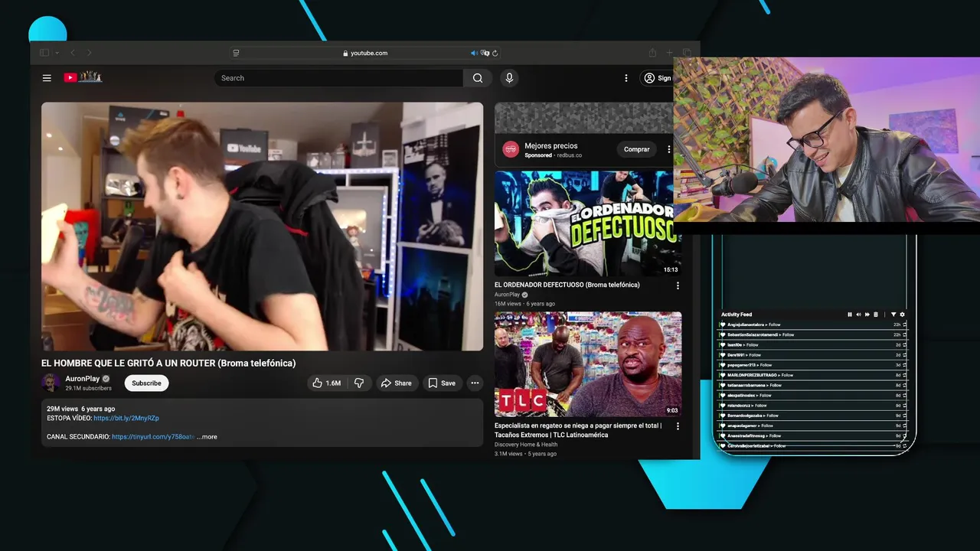Open the bit.ly ESTOPA VÍDEO link
Screen dimensions: 980x551
click(126, 419)
